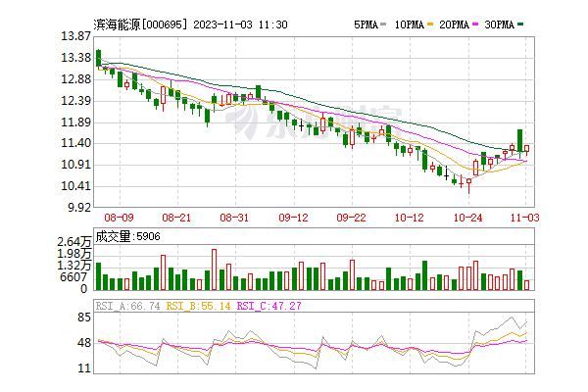This screenshot has height=392, width=588.
Task: Click the 85 level on RSI axis
Action: pyautogui.click(x=84, y=318)
